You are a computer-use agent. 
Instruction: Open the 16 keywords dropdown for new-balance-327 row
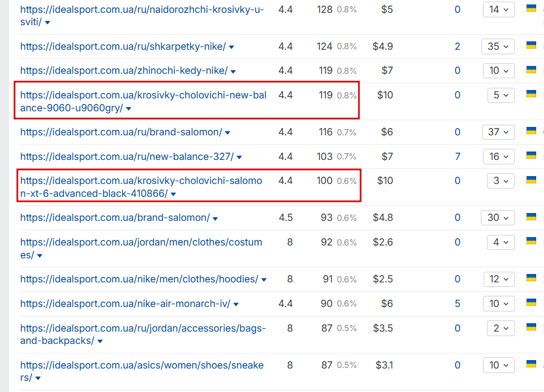(x=499, y=157)
